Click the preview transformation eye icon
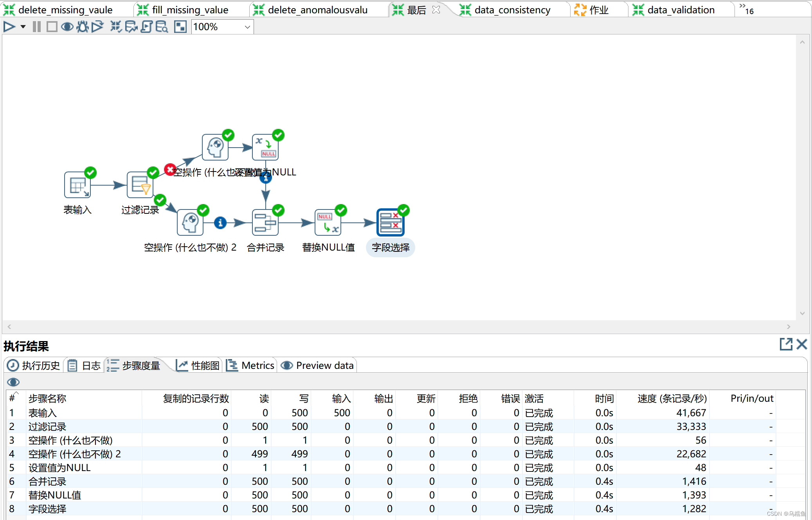The image size is (812, 520). point(67,27)
